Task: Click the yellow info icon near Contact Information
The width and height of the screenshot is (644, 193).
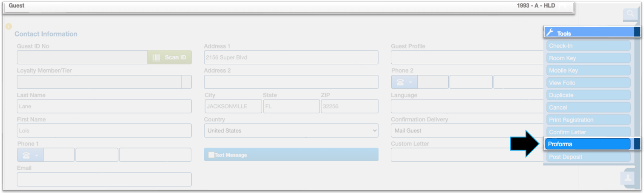Action: point(9,26)
